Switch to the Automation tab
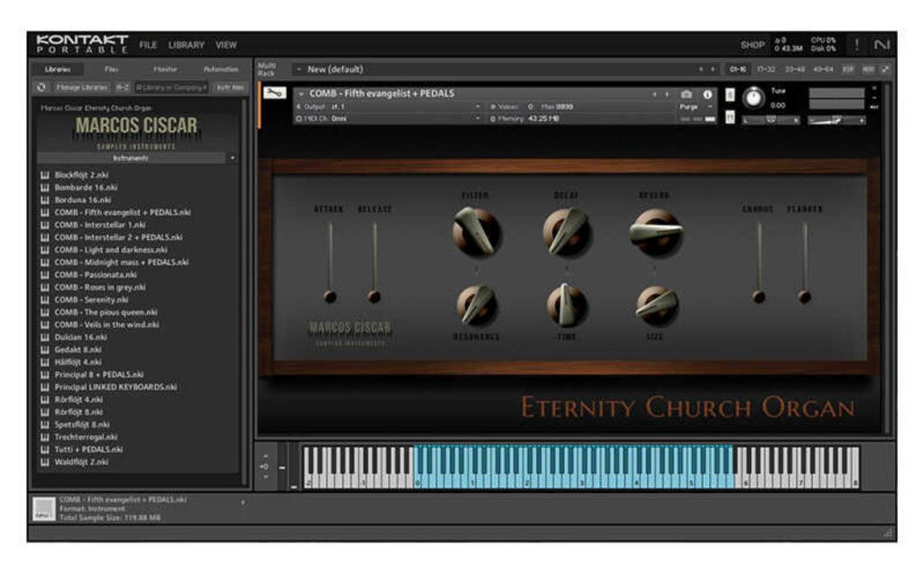This screenshot has width=924, height=571. pos(221,69)
